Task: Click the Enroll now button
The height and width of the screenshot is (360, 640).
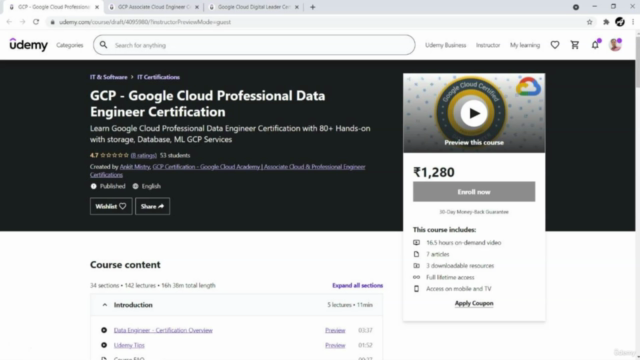Action: point(474,192)
